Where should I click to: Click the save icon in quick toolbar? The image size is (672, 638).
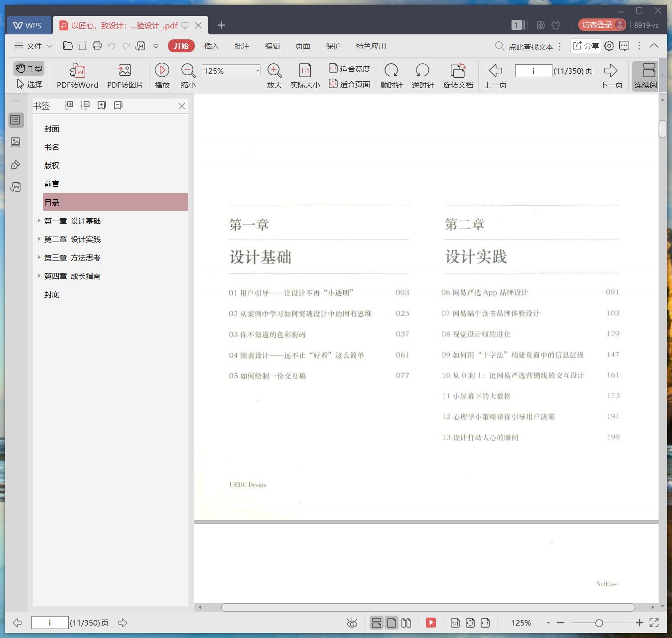(83, 46)
